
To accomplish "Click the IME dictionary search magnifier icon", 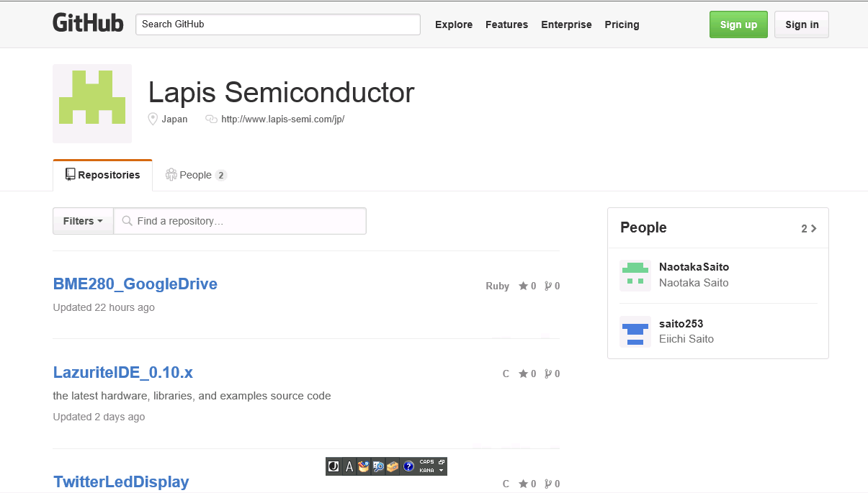I will click(378, 466).
